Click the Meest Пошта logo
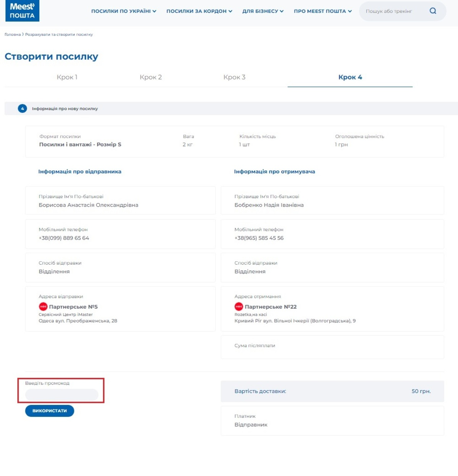The height and width of the screenshot is (476, 458). pos(22,11)
